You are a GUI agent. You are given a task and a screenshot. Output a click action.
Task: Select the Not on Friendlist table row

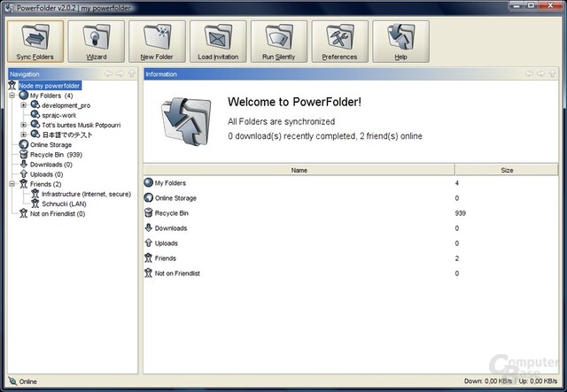351,273
